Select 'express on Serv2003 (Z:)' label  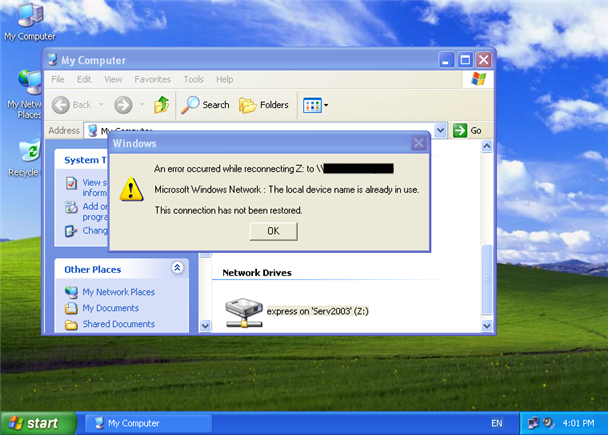click(318, 311)
